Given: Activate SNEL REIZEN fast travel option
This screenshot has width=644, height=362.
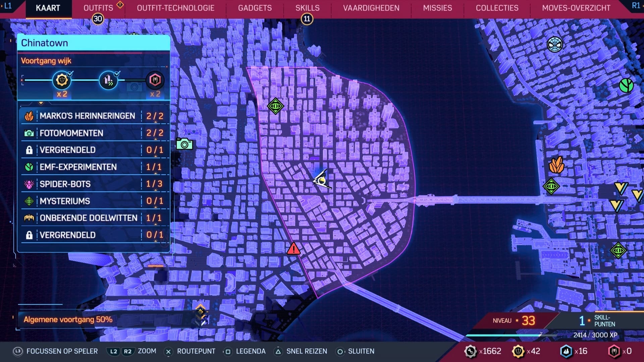Looking at the screenshot, I should 306,351.
